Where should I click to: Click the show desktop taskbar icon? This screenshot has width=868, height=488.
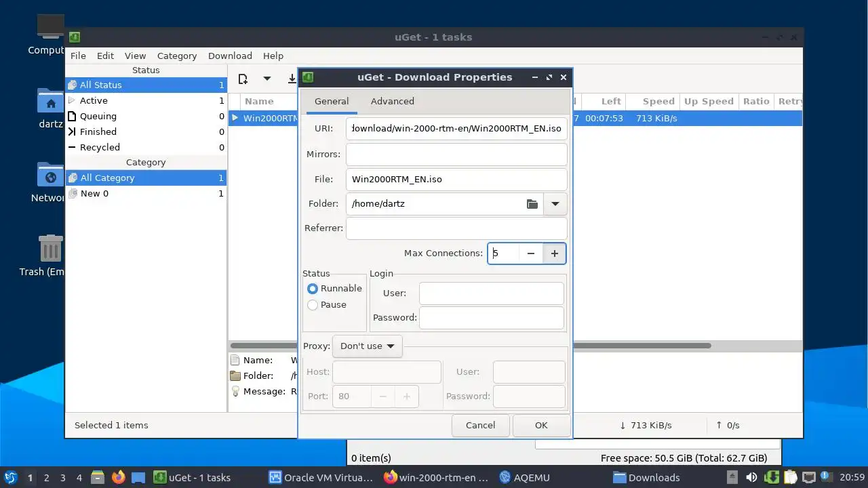[x=138, y=478]
